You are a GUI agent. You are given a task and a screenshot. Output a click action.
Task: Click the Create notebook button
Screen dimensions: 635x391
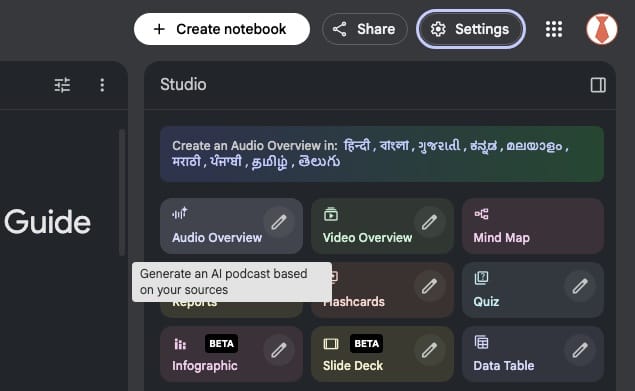tap(222, 29)
